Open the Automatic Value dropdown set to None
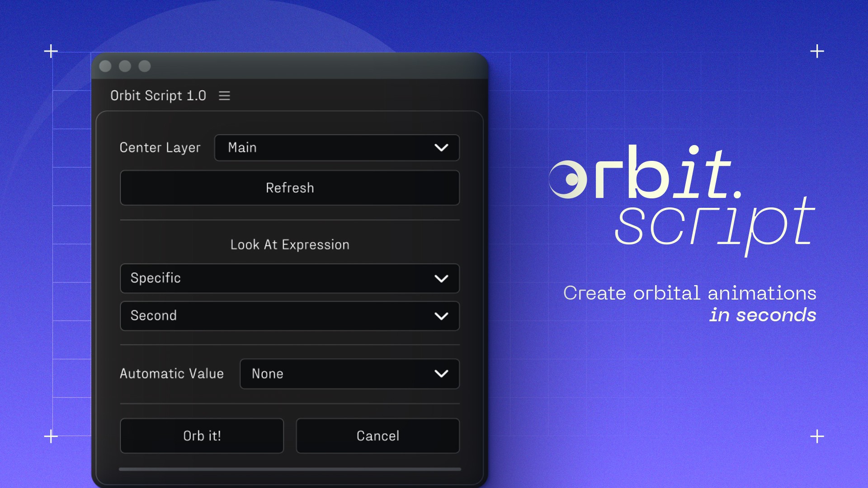The image size is (868, 488). click(335, 374)
